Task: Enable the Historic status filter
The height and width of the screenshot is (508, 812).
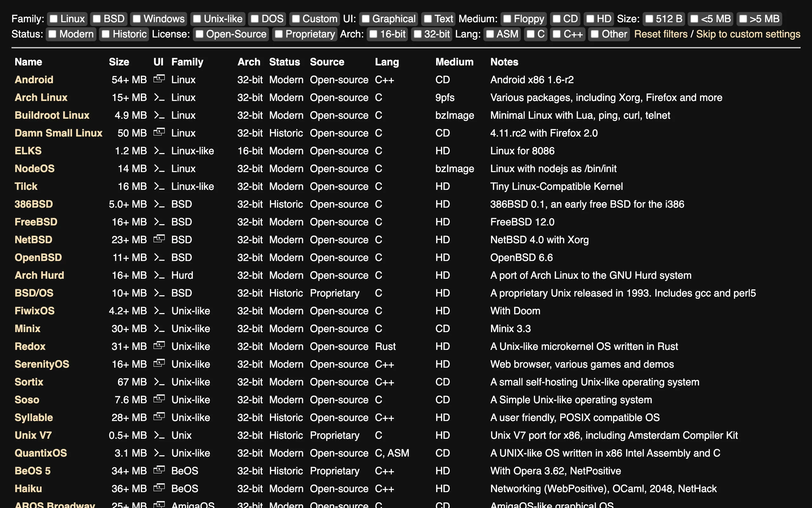Action: tap(106, 34)
